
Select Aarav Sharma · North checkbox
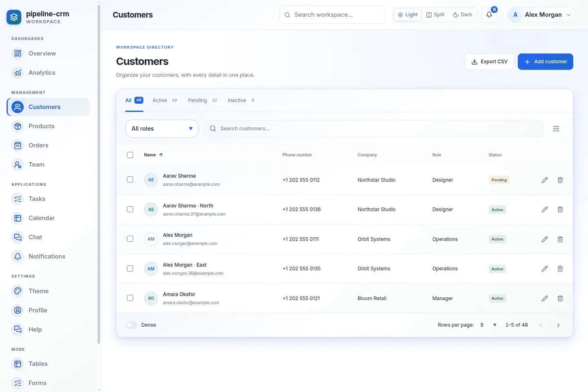coord(130,209)
